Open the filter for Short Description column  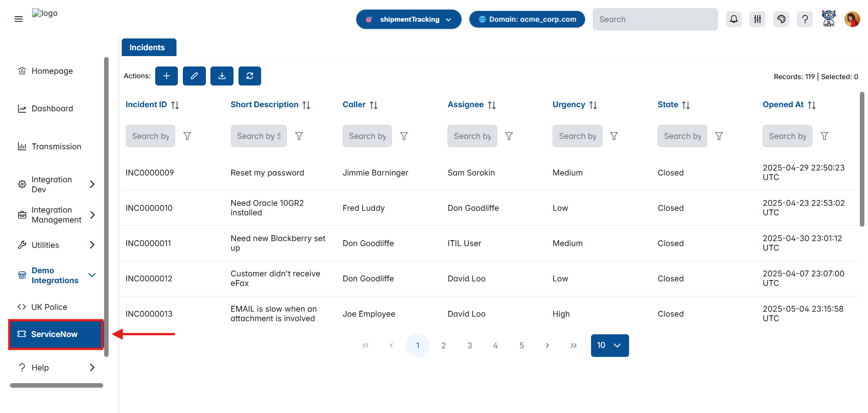click(x=299, y=136)
